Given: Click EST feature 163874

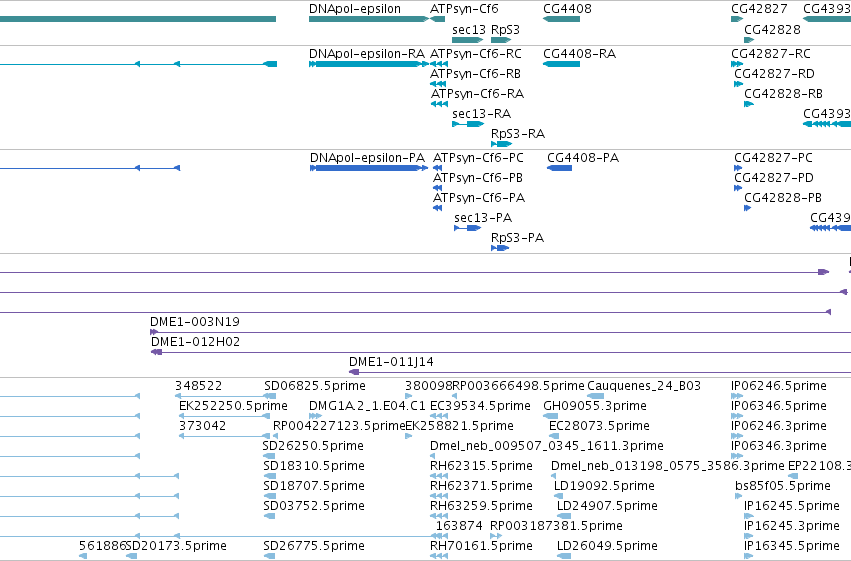Looking at the screenshot, I should pos(459,526).
